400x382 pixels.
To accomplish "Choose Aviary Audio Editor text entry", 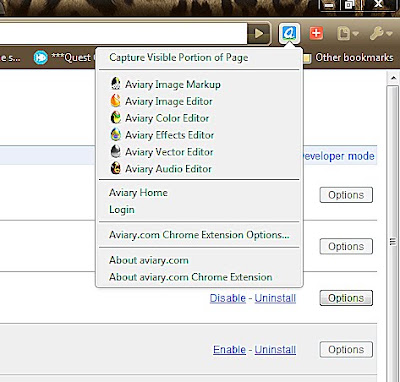I will [x=168, y=169].
